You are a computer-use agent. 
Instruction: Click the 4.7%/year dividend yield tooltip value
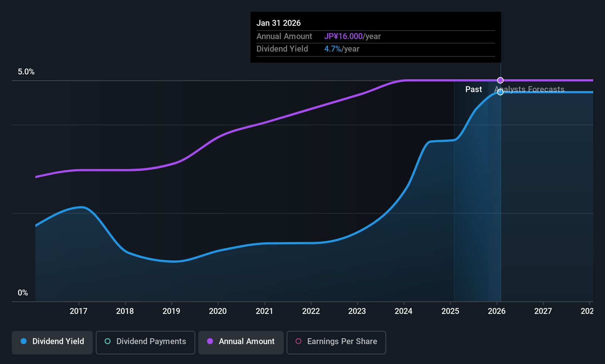tap(342, 49)
